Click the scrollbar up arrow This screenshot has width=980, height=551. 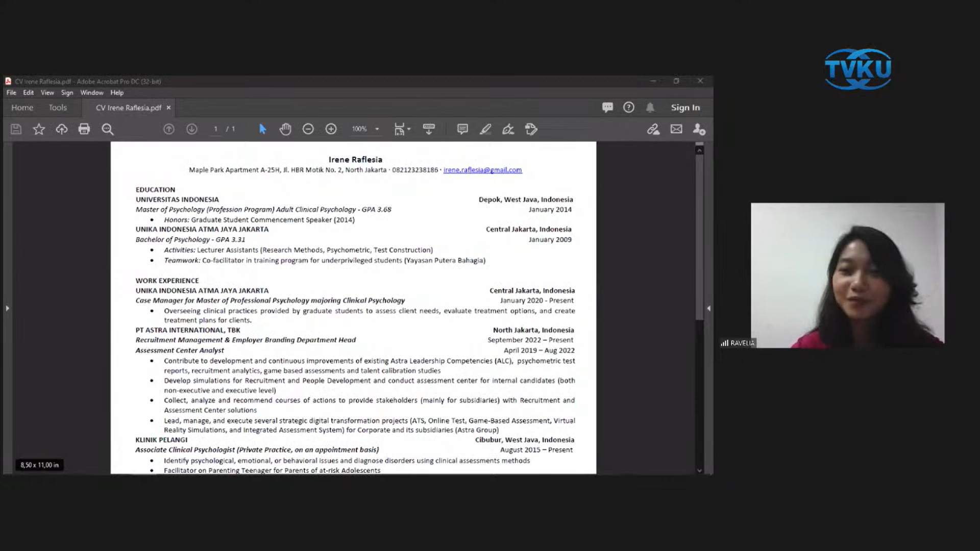[x=699, y=151]
